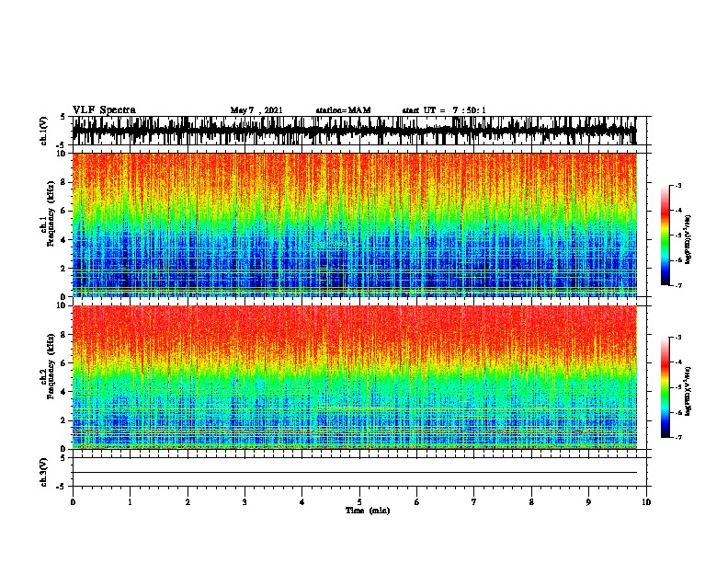
Task: Click the flat ch.3 voltage trace line
Action: [x=355, y=473]
